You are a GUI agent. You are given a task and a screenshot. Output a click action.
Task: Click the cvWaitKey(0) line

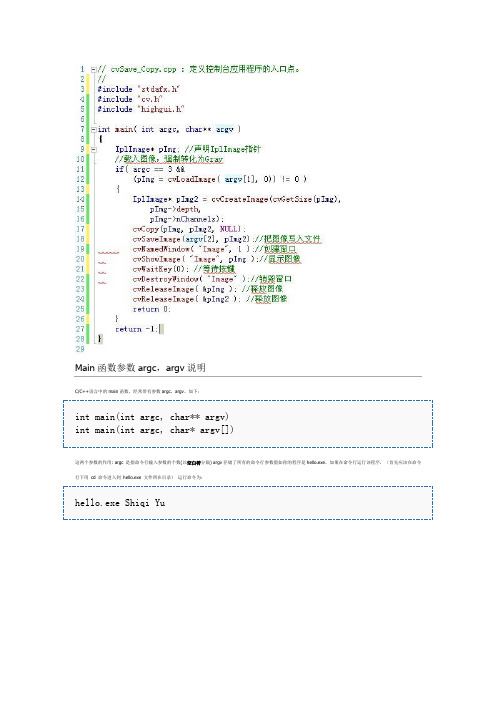184,269
